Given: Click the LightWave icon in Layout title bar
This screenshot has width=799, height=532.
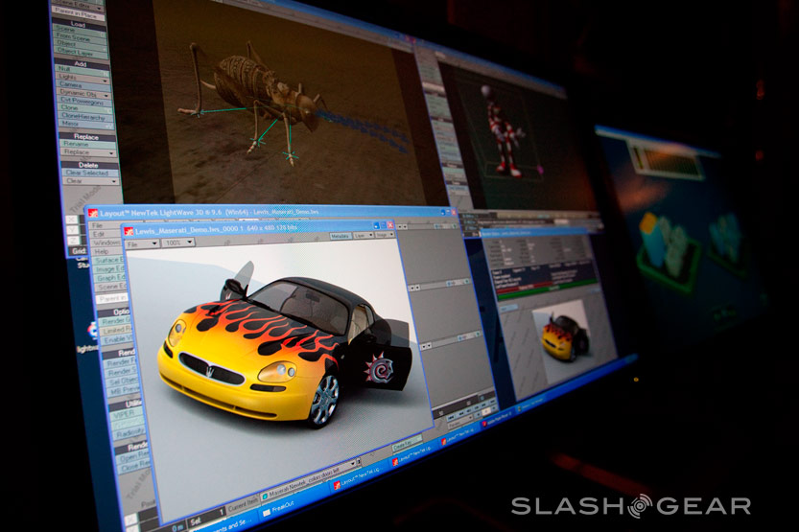Looking at the screenshot, I should click(94, 212).
